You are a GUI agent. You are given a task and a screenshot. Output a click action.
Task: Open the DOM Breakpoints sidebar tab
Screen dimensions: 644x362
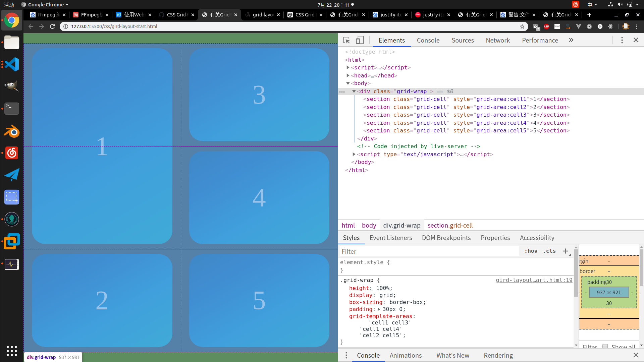446,238
